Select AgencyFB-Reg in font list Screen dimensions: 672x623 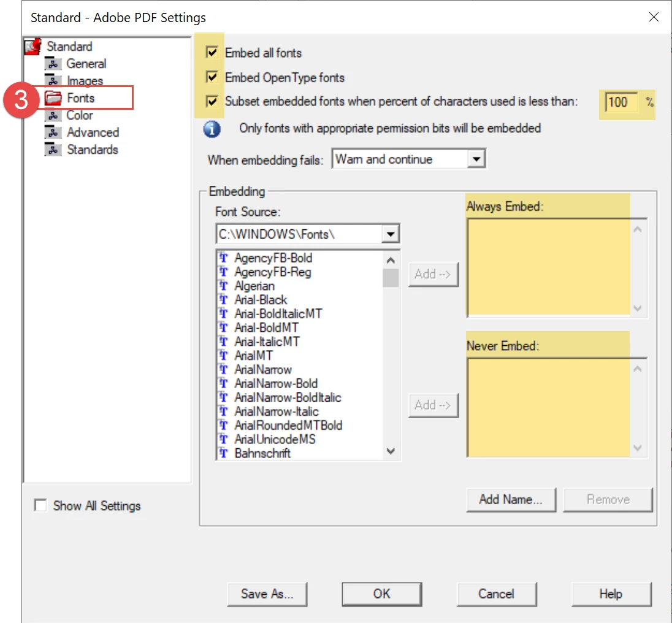273,272
